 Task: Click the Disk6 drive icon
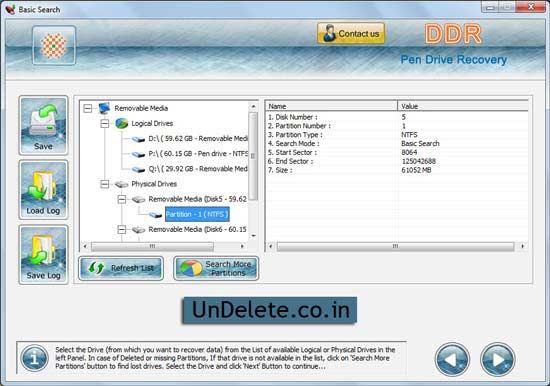click(139, 230)
